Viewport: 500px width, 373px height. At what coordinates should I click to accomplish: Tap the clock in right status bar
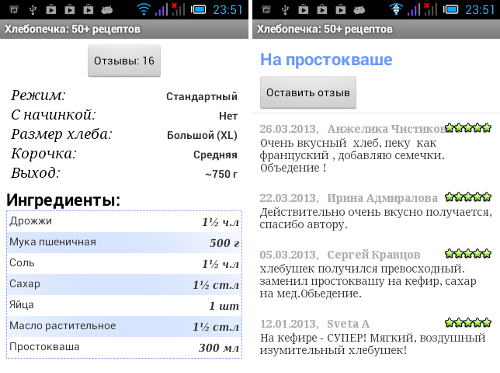pyautogui.click(x=480, y=10)
